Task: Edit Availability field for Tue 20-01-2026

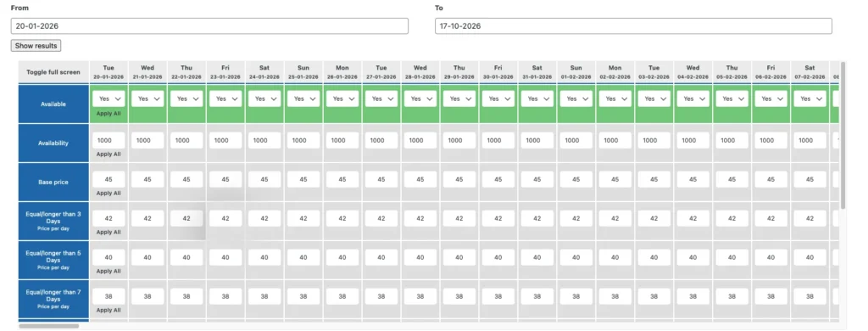Action: pyautogui.click(x=108, y=140)
